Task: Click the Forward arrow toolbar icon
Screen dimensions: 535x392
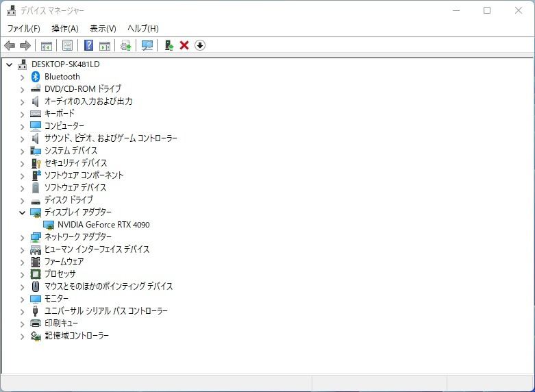Action: click(25, 45)
